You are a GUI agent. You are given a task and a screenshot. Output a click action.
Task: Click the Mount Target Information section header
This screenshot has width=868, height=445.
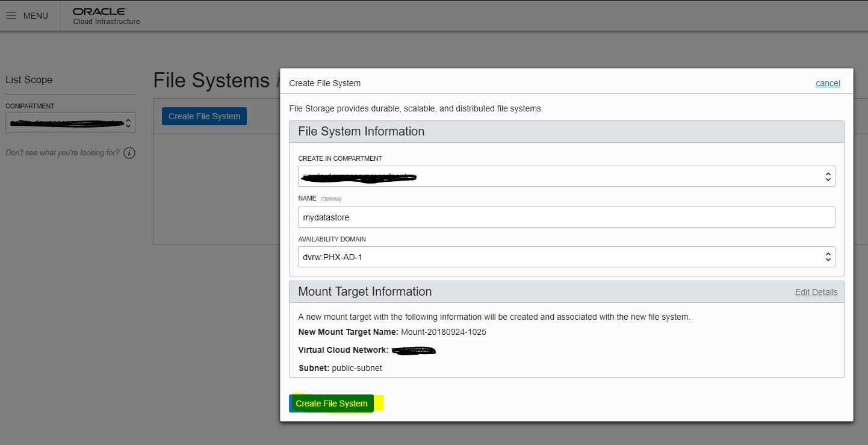[x=365, y=291]
